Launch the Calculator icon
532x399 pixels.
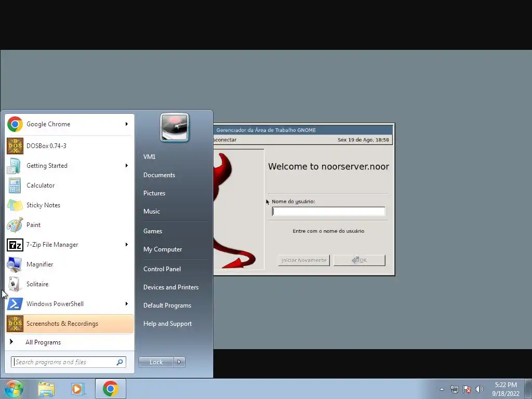pos(15,185)
